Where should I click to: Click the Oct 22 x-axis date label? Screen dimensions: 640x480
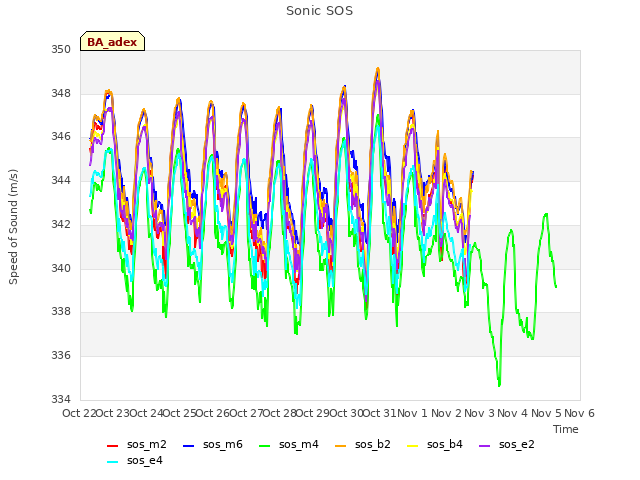click(x=79, y=413)
